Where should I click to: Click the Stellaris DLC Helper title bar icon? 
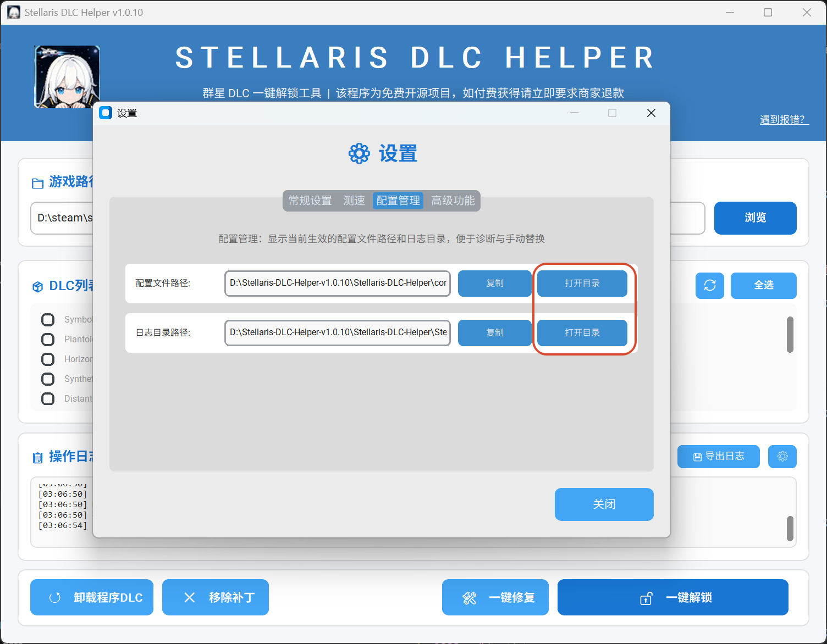[14, 12]
